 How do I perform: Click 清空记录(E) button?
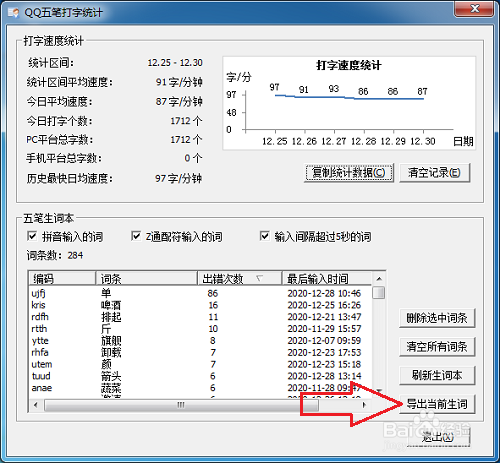pyautogui.click(x=435, y=172)
